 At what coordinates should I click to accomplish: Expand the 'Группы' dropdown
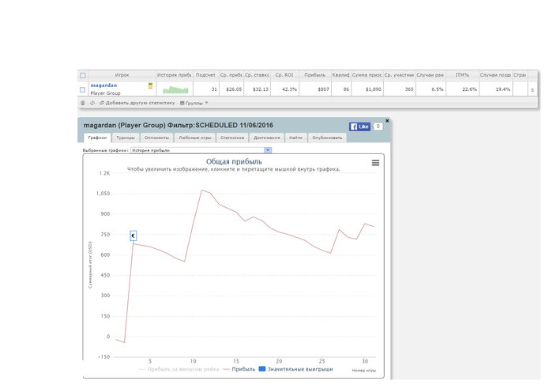(194, 103)
